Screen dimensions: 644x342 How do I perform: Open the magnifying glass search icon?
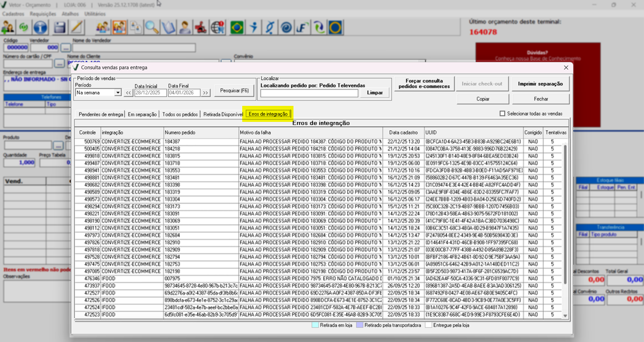[x=152, y=28]
